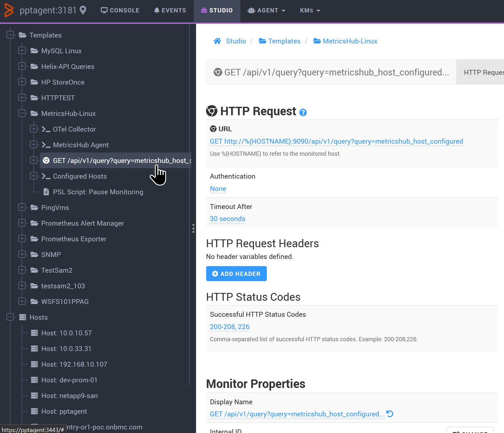Click the ADD HEADER button
Screen dimensions: 504x433
pyautogui.click(x=236, y=274)
